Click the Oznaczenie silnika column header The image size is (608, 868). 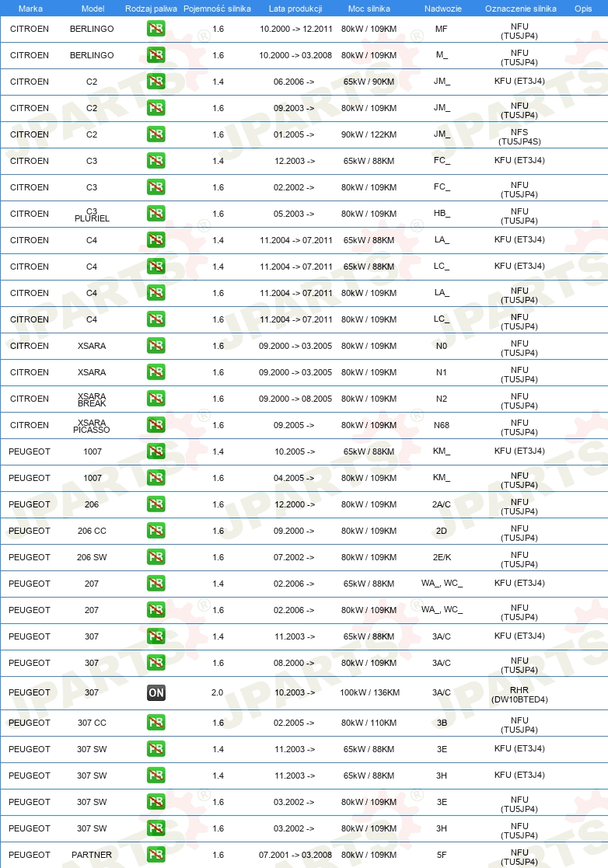pyautogui.click(x=521, y=9)
